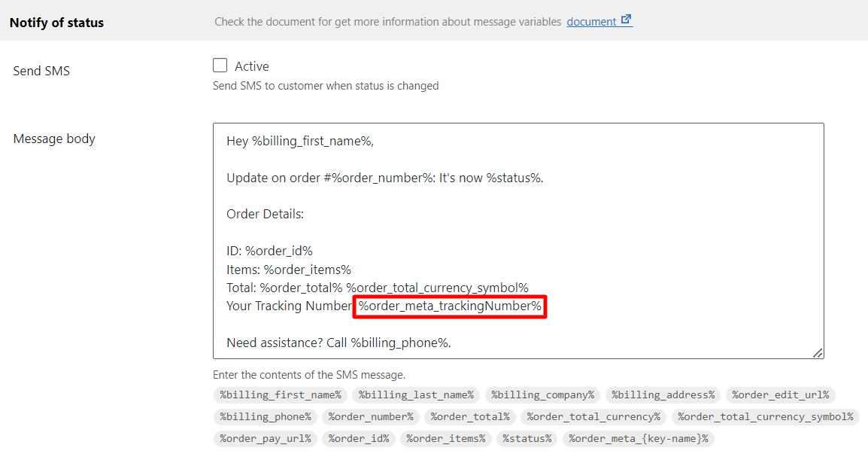Choose the %status% variable tag
The width and height of the screenshot is (868, 457).
coord(527,438)
